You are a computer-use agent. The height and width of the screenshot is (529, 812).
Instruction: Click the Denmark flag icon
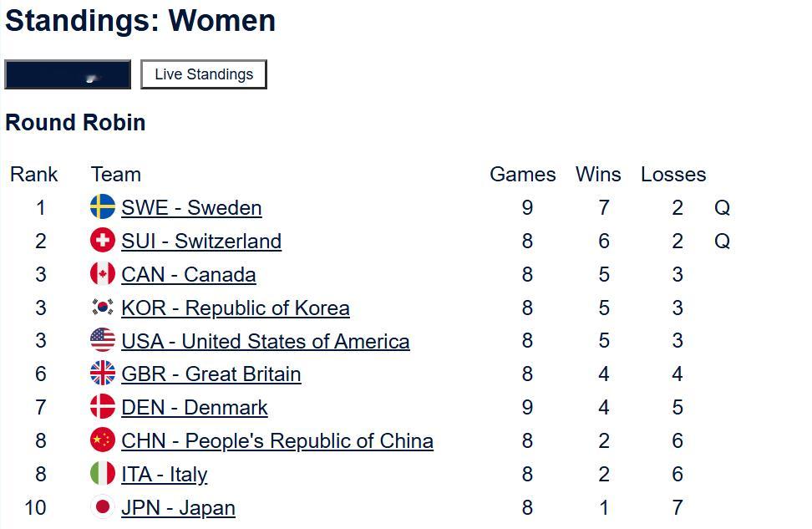click(103, 407)
